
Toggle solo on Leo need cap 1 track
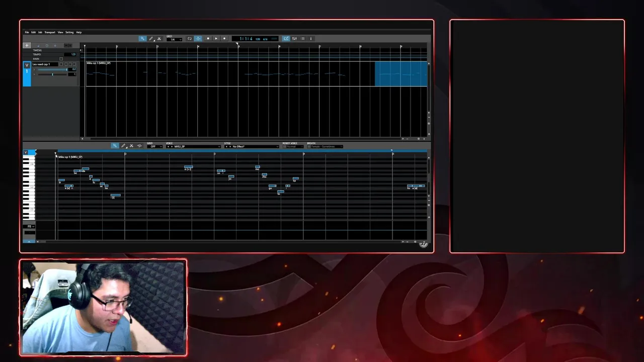click(x=70, y=64)
